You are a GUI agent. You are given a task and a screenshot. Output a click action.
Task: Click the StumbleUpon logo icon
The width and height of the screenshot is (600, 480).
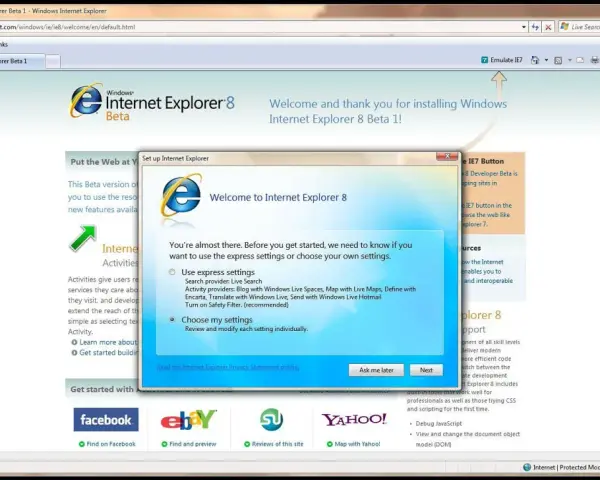[x=271, y=420]
